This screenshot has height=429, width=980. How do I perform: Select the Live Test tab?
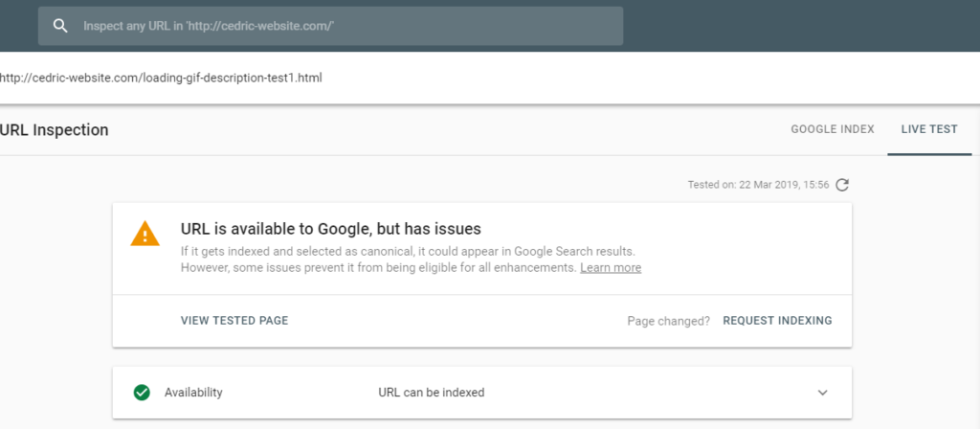(x=929, y=129)
